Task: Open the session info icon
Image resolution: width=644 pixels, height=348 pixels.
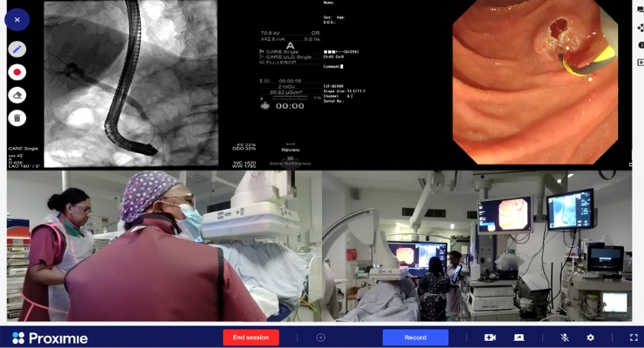Action: [x=641, y=45]
